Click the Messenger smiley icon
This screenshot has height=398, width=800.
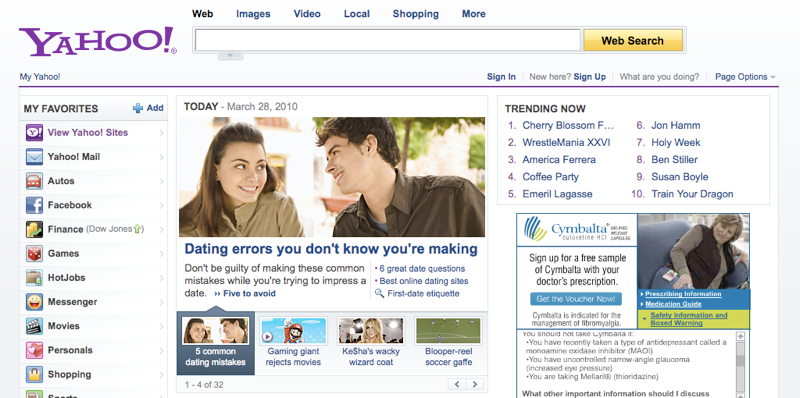click(x=34, y=302)
